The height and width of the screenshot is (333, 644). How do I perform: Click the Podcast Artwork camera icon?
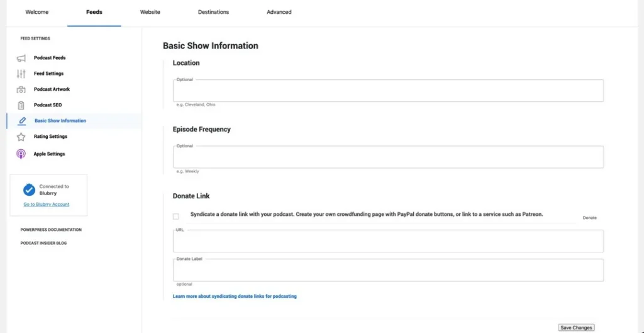[x=21, y=89]
